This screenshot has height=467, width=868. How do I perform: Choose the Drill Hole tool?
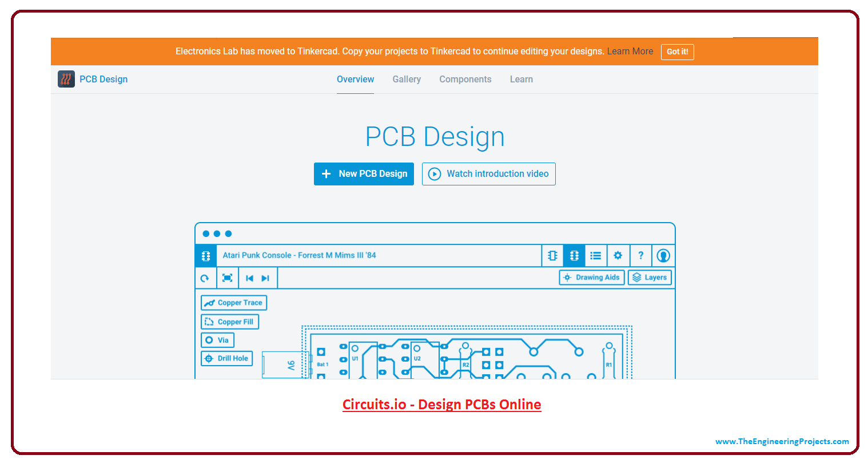[226, 358]
